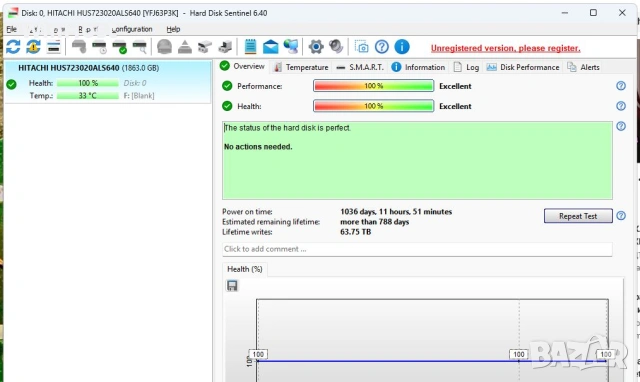
Task: Click the refresh icon with yellow warning sign
Action: [x=33, y=47]
